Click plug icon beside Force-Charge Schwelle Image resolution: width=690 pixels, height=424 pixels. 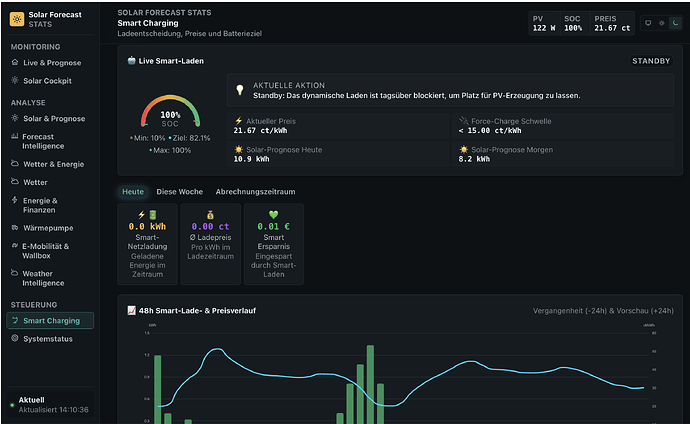(x=463, y=121)
